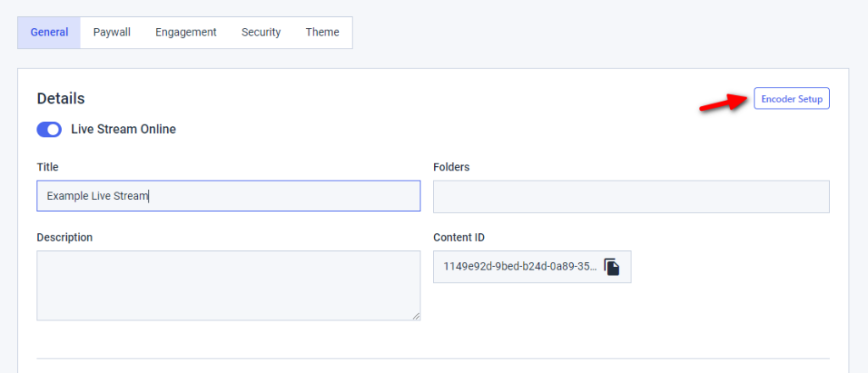Go to the Engagement tab
The height and width of the screenshot is (373, 868).
click(x=186, y=32)
